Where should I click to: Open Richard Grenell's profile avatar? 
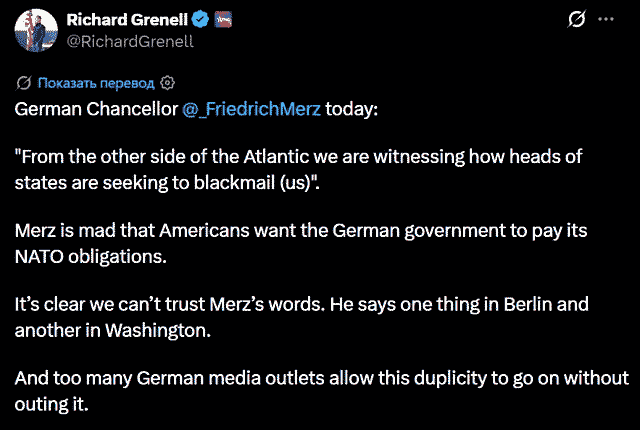pyautogui.click(x=36, y=30)
